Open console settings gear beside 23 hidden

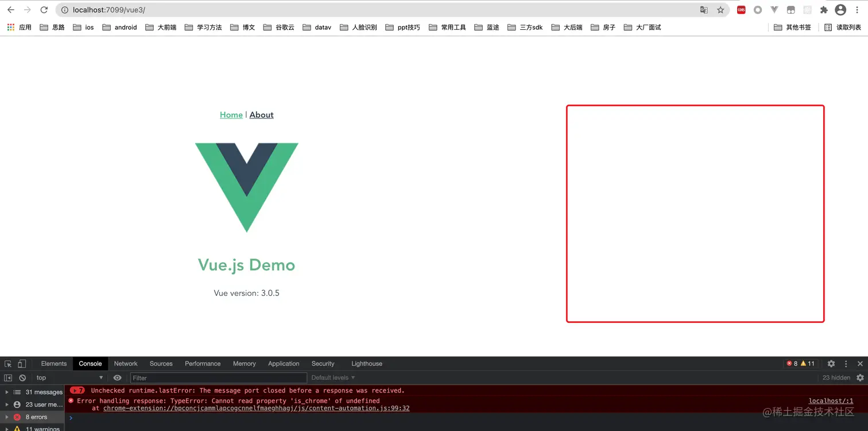pos(860,378)
